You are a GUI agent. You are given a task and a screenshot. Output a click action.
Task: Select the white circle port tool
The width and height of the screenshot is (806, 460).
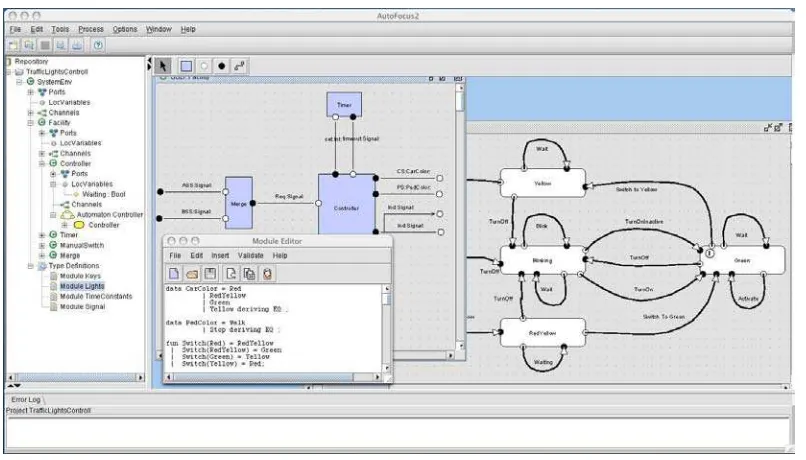(204, 66)
